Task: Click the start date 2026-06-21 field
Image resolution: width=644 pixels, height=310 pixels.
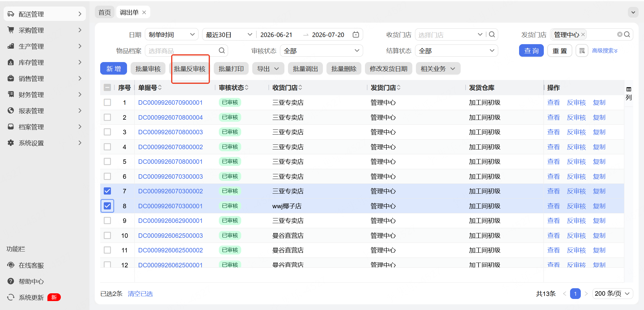Action: click(276, 35)
